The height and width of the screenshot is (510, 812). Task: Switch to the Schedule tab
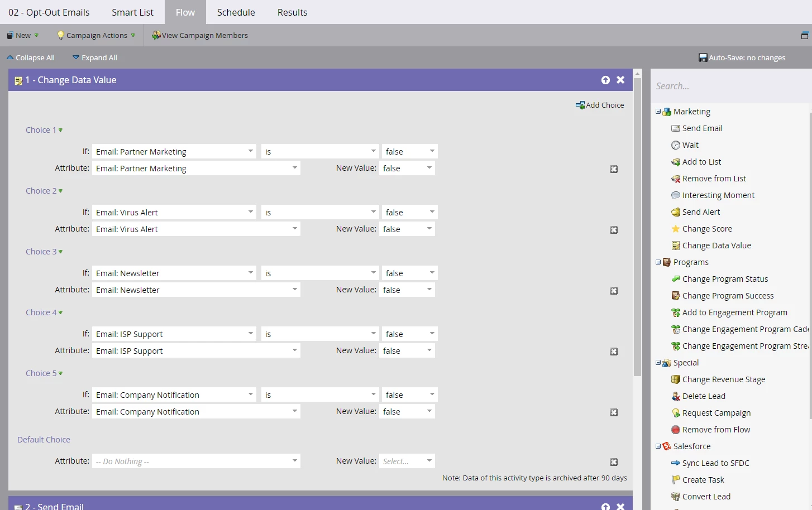(236, 12)
